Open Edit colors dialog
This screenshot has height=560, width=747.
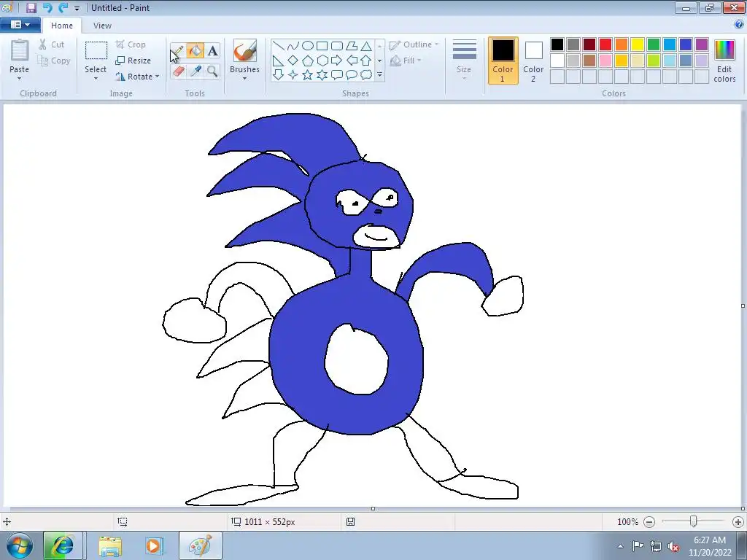pyautogui.click(x=724, y=61)
